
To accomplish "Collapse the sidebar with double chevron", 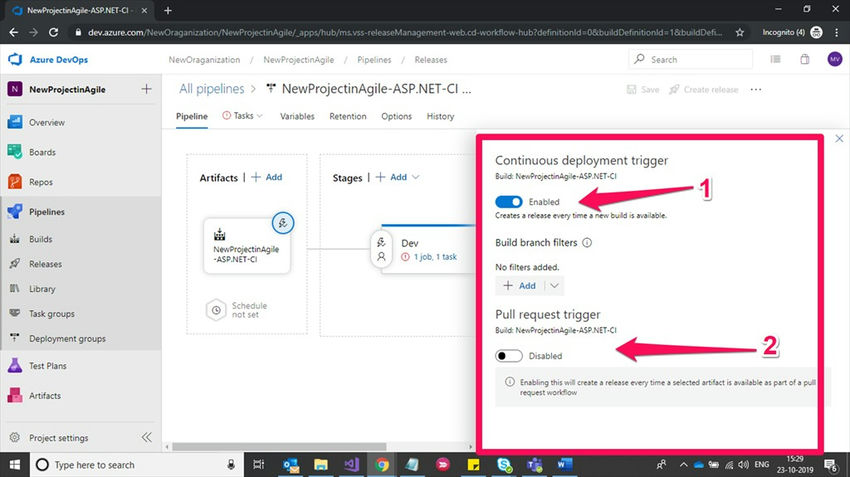I will coord(146,437).
